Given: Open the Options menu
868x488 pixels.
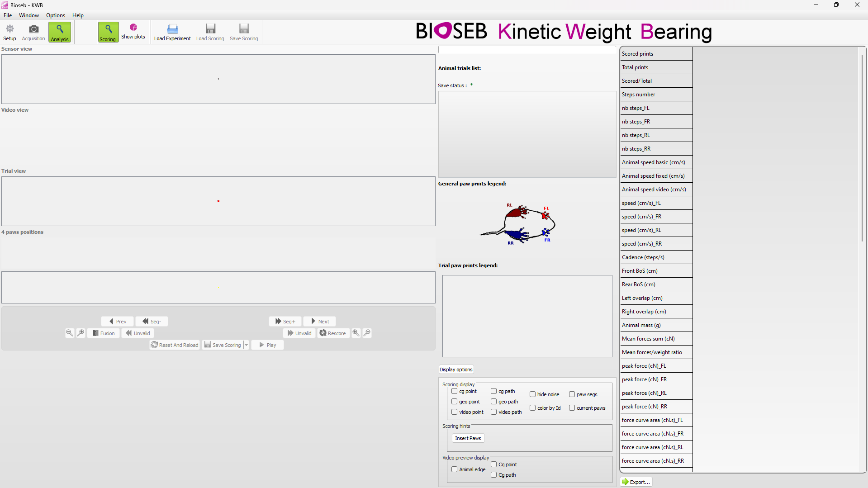Looking at the screenshot, I should (x=56, y=15).
